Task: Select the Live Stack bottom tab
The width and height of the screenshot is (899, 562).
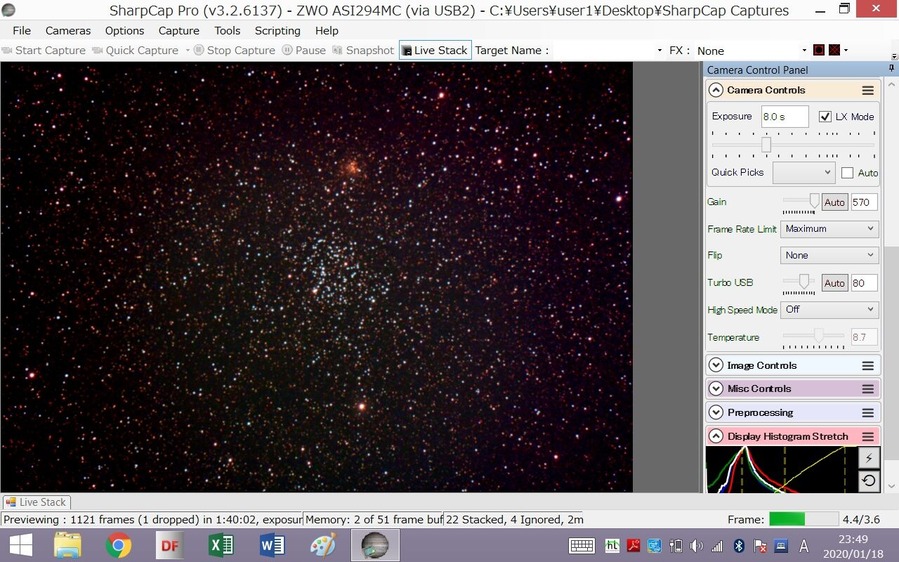Action: point(36,502)
